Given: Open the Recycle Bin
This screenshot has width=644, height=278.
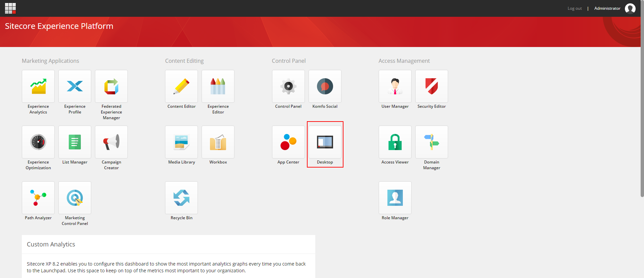Looking at the screenshot, I should 181,198.
